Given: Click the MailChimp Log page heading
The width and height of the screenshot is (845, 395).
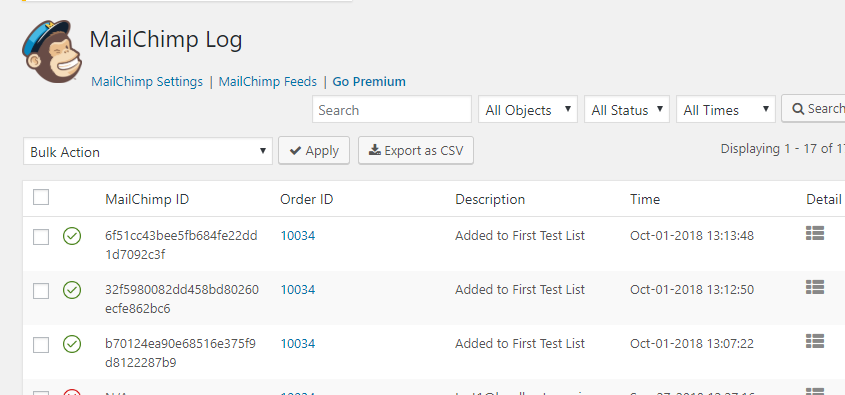Looking at the screenshot, I should tap(166, 40).
